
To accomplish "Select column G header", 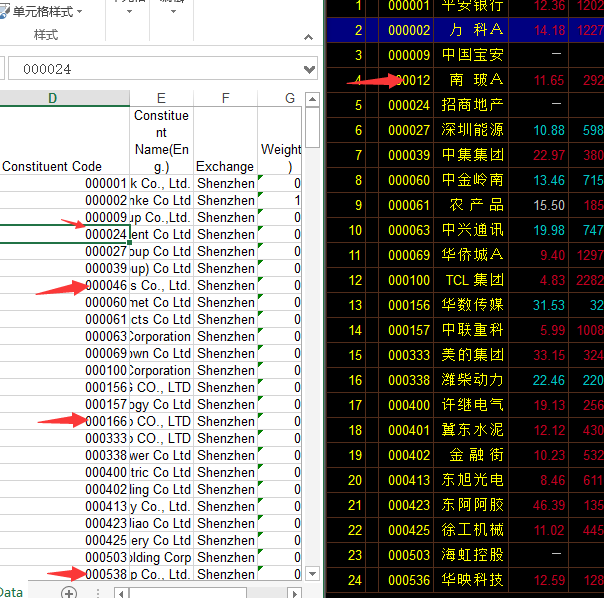I will pyautogui.click(x=289, y=98).
